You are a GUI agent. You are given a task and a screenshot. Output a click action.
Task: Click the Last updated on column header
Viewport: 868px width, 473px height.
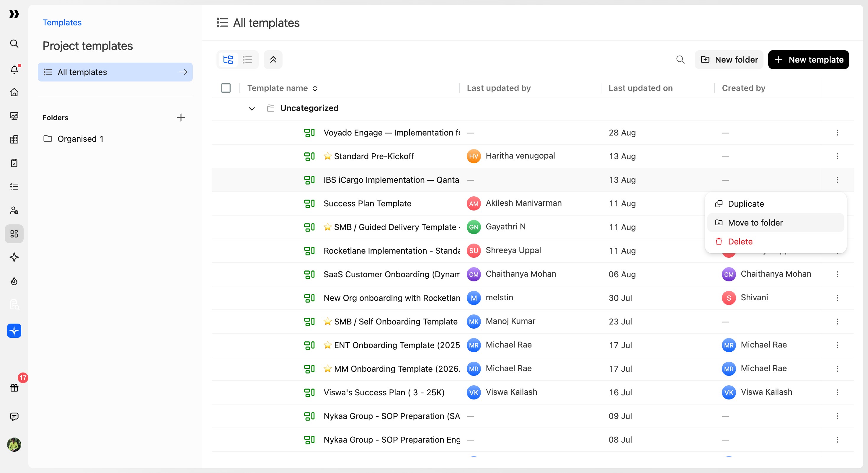pos(641,88)
